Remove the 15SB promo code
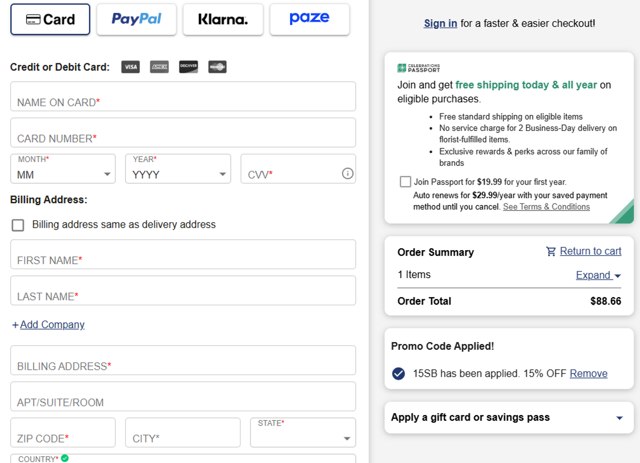This screenshot has height=463, width=640. click(588, 374)
